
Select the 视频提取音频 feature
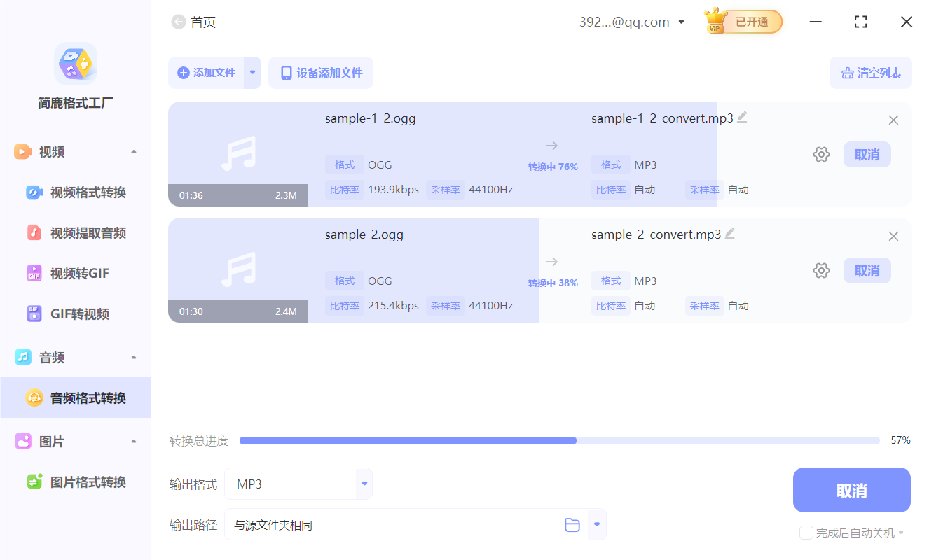(75, 232)
